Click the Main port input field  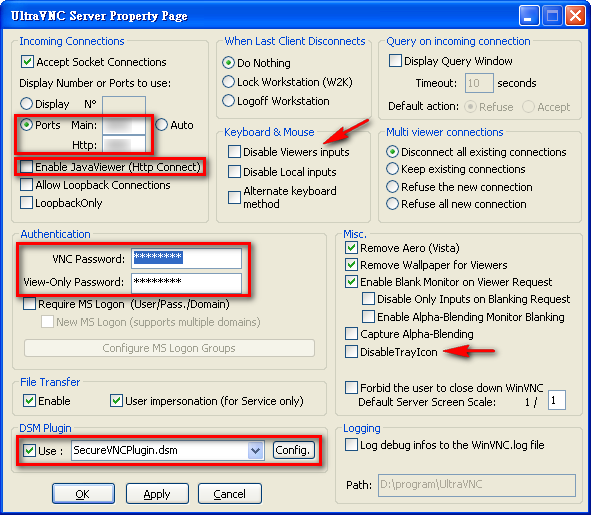click(x=124, y=126)
